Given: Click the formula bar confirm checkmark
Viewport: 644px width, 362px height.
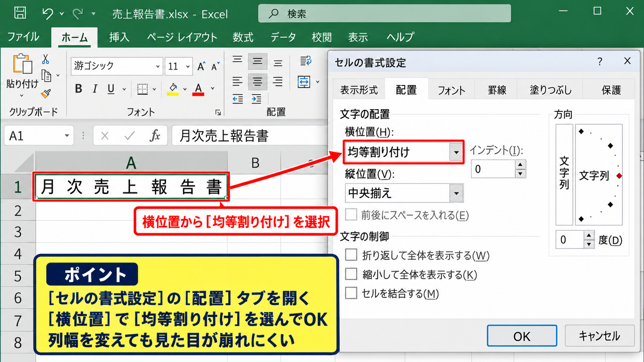Looking at the screenshot, I should 130,135.
